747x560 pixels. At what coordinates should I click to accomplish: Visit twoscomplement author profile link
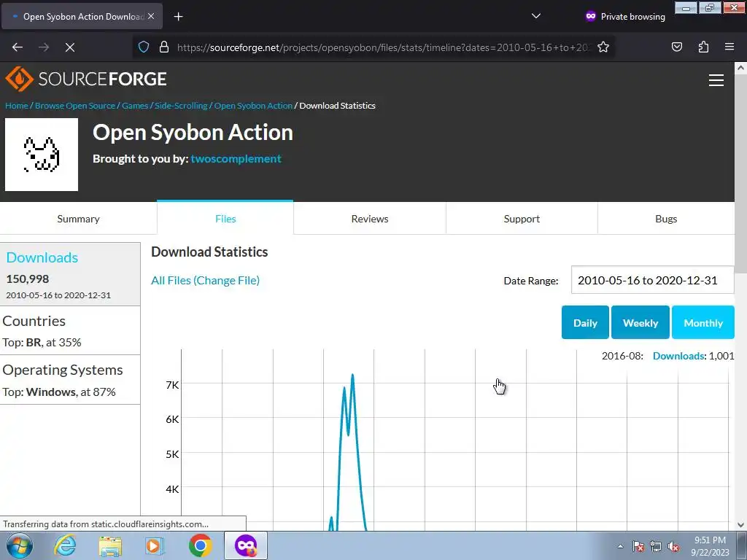[236, 158]
